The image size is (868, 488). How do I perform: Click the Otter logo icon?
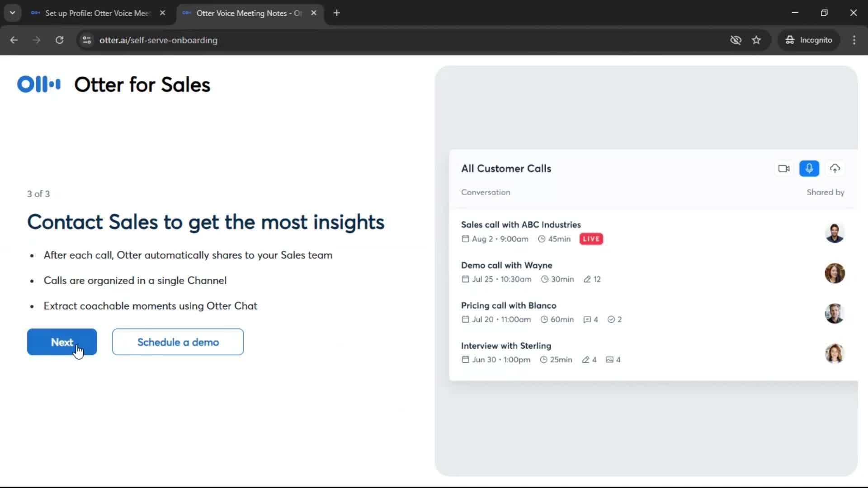(39, 84)
